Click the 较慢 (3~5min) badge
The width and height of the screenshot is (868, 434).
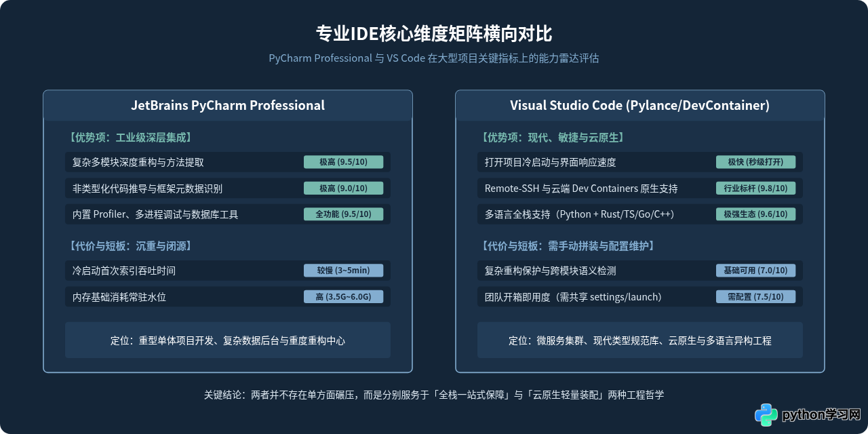pyautogui.click(x=343, y=271)
